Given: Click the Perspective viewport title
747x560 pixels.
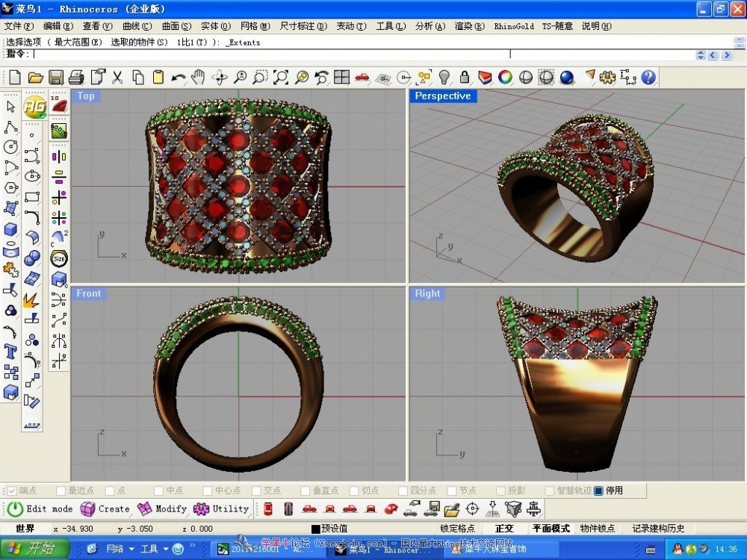Looking at the screenshot, I should (x=443, y=96).
